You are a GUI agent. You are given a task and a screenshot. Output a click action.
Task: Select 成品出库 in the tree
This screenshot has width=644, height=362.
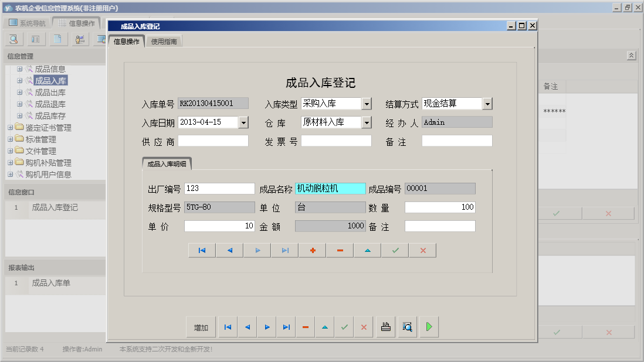pyautogui.click(x=50, y=93)
